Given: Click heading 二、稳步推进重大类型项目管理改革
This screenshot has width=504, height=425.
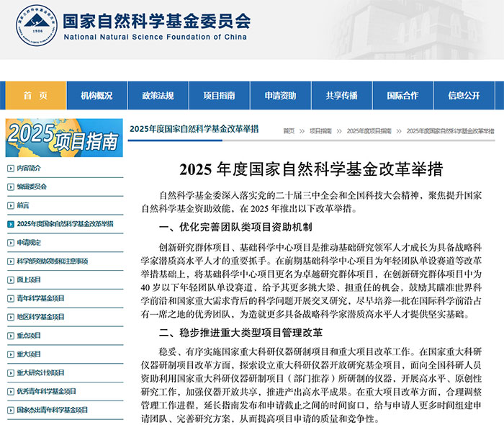Looking at the screenshot, I should pos(240,332).
